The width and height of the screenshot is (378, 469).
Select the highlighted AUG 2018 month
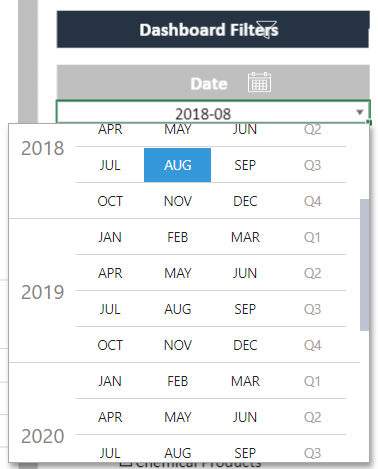point(177,165)
